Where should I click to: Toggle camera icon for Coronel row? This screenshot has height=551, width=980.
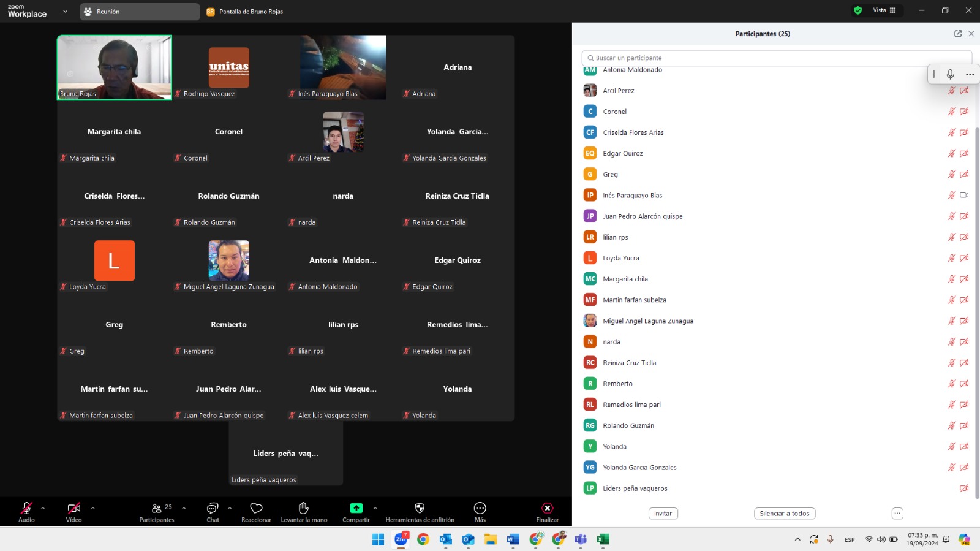pos(964,112)
